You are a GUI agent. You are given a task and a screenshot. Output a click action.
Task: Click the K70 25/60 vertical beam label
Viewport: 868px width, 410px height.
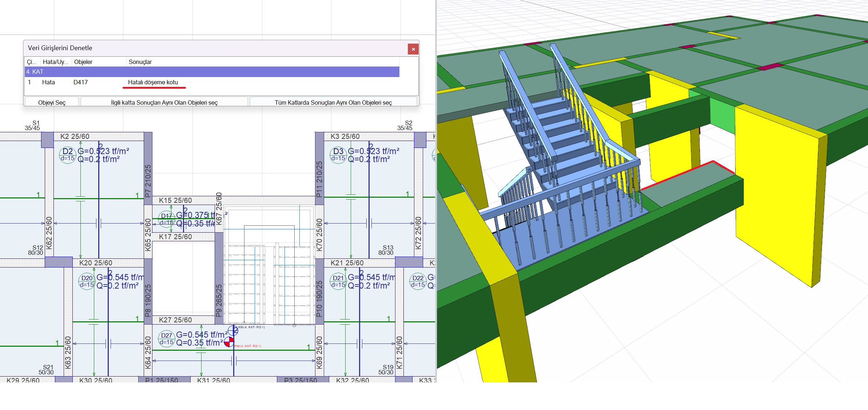319,235
